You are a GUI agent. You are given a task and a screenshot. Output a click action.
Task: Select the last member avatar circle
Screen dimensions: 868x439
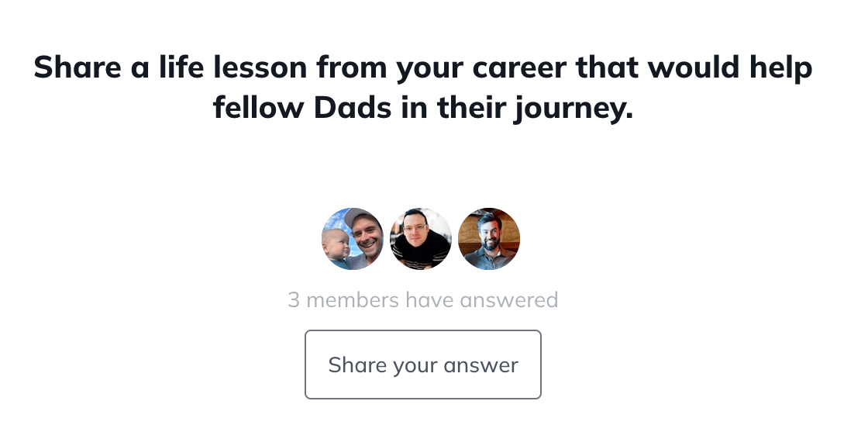click(489, 239)
